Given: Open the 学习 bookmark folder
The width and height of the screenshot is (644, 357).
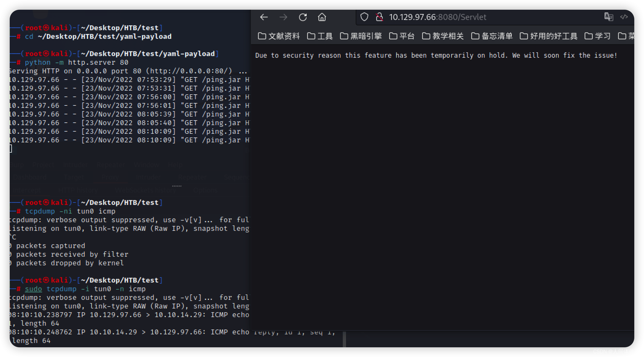Looking at the screenshot, I should 597,36.
